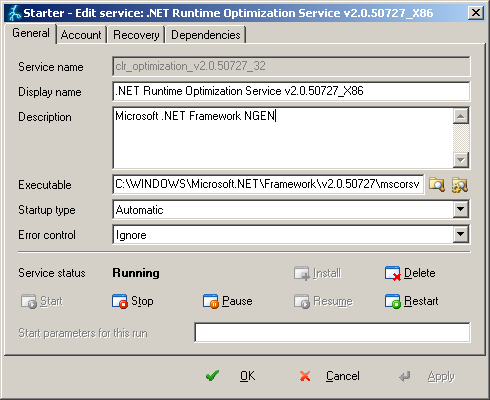Viewport: 490px width, 400px height.
Task: Browse for executable with folder magnifier icon
Action: 437,185
